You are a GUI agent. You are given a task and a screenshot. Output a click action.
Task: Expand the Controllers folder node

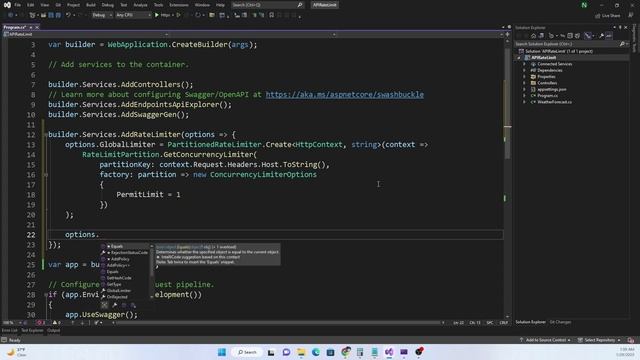click(524, 83)
